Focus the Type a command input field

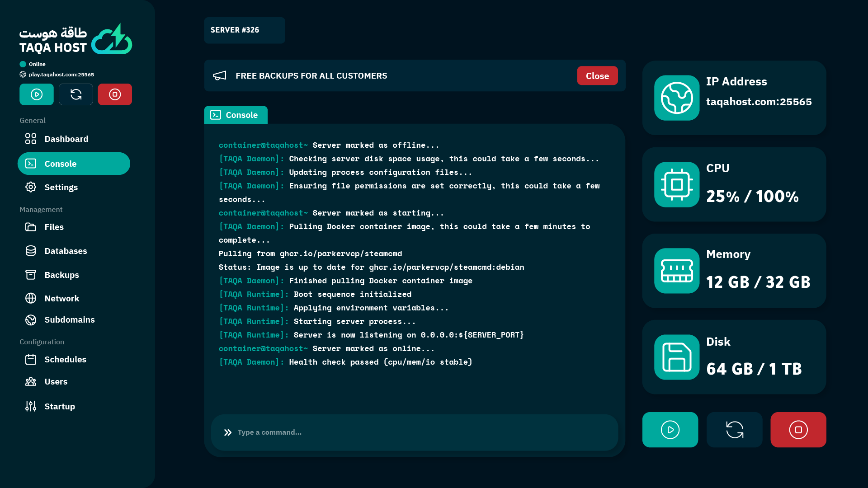[x=415, y=432]
